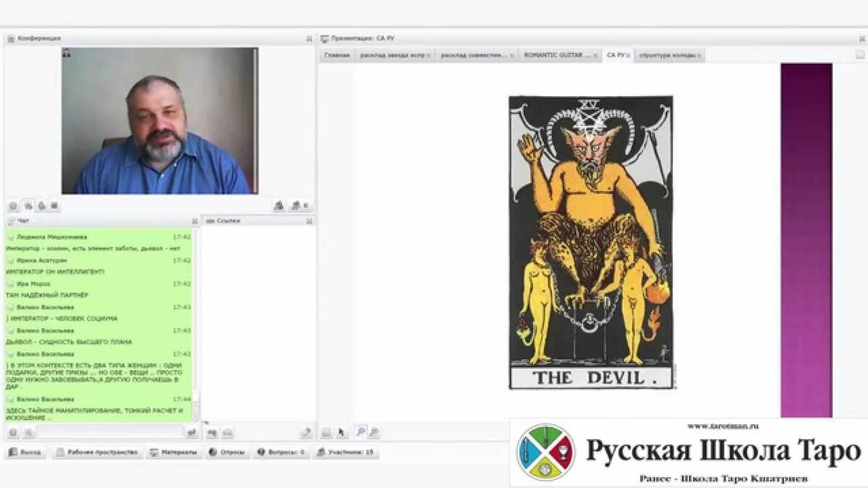Screen dimensions: 868x488
Task: Close the расклад звезда tab
Action: (429, 55)
